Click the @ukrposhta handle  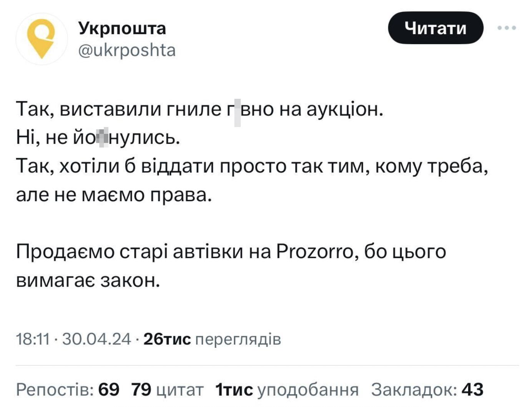127,50
